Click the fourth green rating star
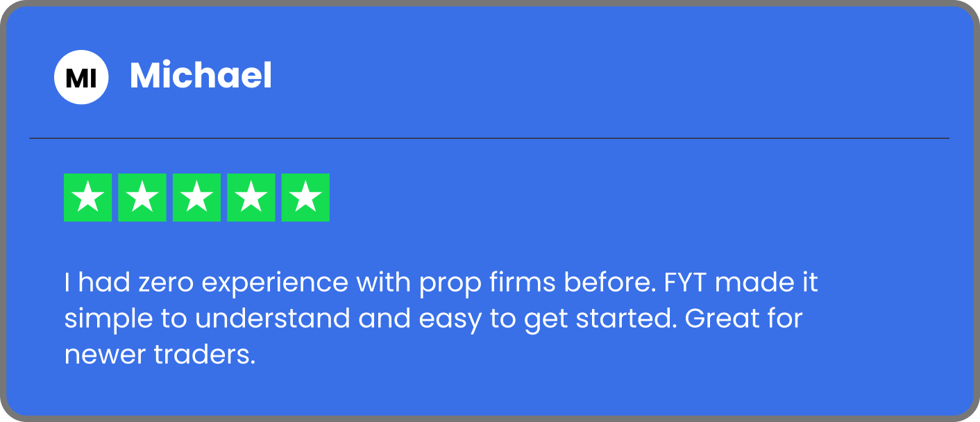 pyautogui.click(x=251, y=198)
